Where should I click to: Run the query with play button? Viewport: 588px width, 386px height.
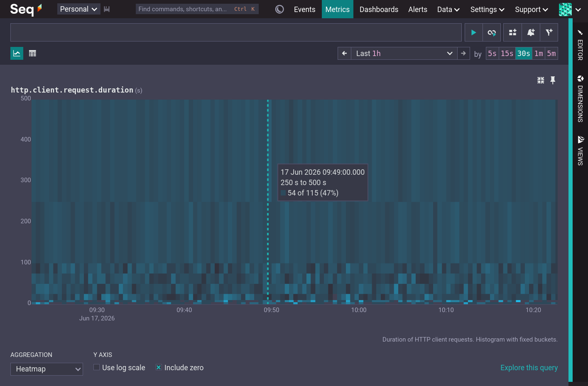click(473, 32)
